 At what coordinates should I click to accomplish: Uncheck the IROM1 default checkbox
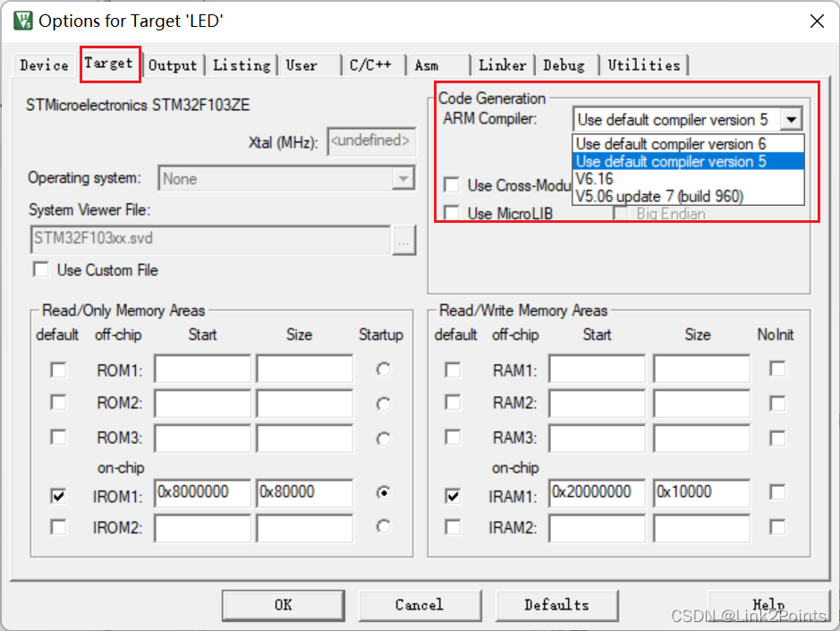coord(58,496)
